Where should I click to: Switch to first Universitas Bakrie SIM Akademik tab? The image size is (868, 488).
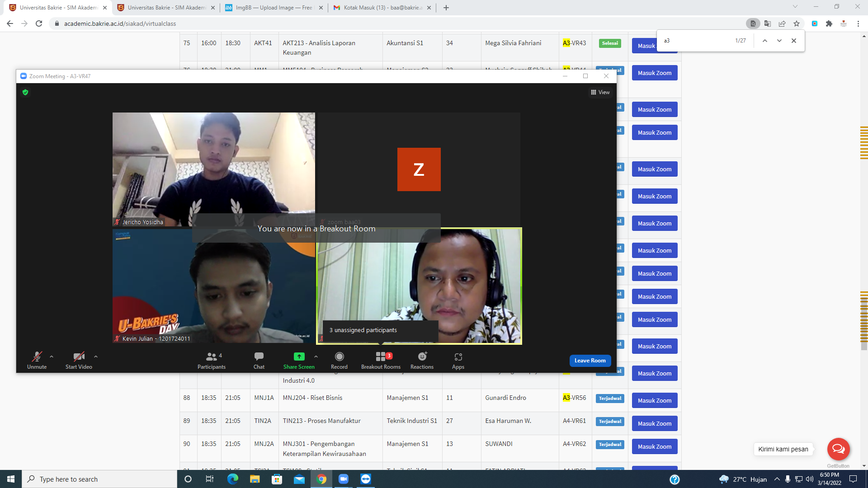coord(59,8)
